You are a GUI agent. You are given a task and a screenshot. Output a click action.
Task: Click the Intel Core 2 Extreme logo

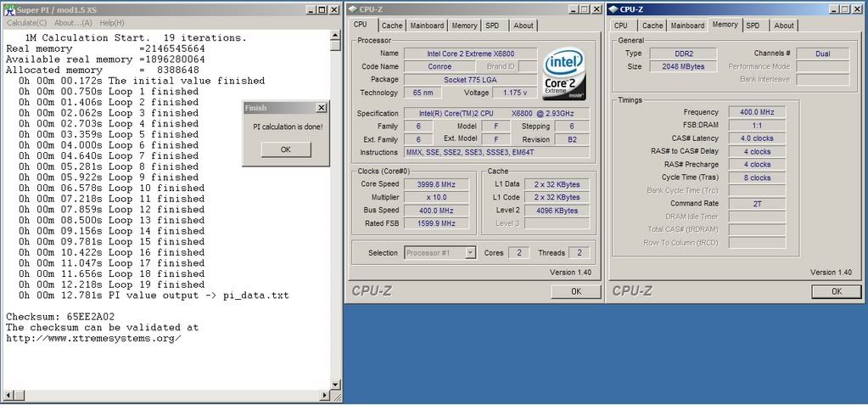tap(564, 74)
